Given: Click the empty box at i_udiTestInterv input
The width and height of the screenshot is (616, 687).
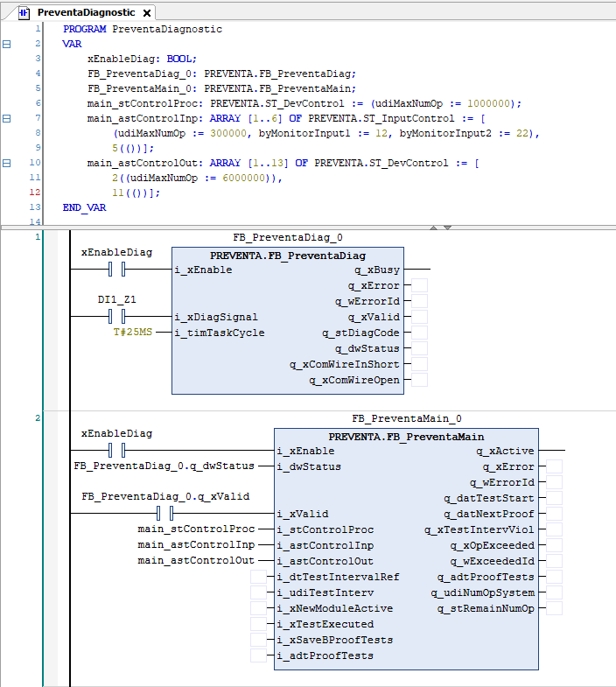Looking at the screenshot, I should [258, 592].
